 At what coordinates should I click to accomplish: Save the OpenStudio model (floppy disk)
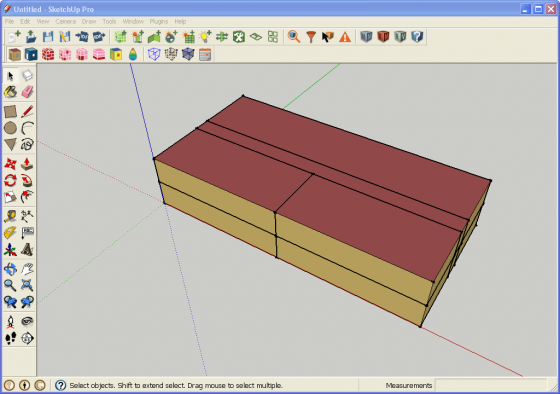click(48, 36)
